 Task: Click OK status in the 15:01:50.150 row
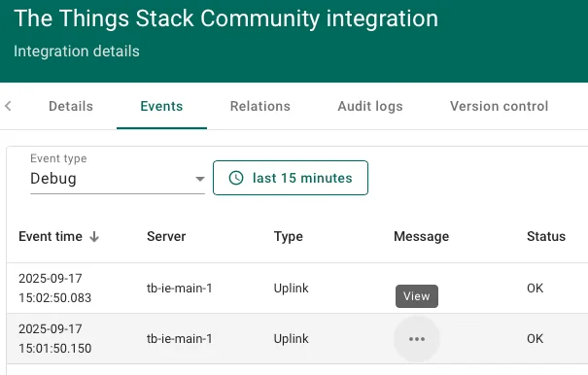536,339
